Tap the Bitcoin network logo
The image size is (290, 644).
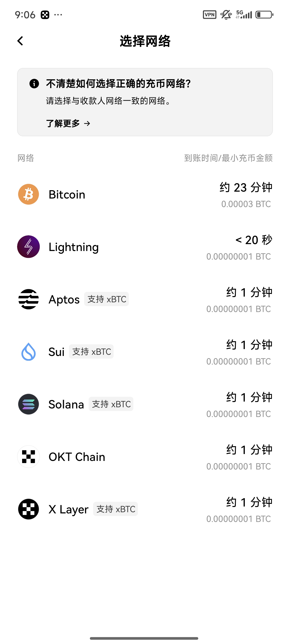pyautogui.click(x=29, y=194)
